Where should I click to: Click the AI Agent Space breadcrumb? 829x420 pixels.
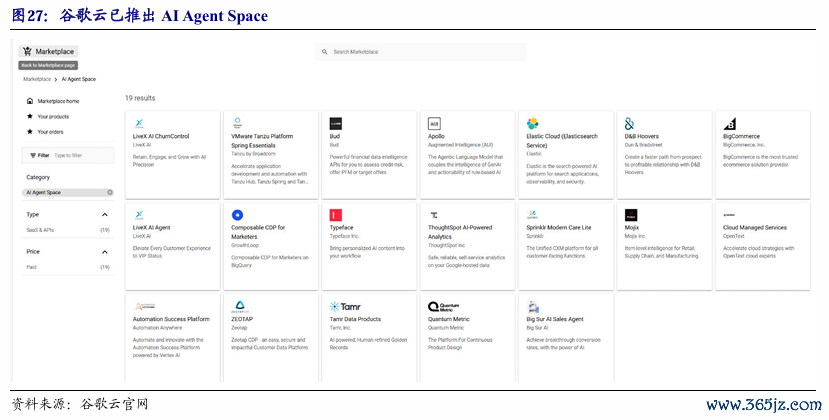(79, 79)
